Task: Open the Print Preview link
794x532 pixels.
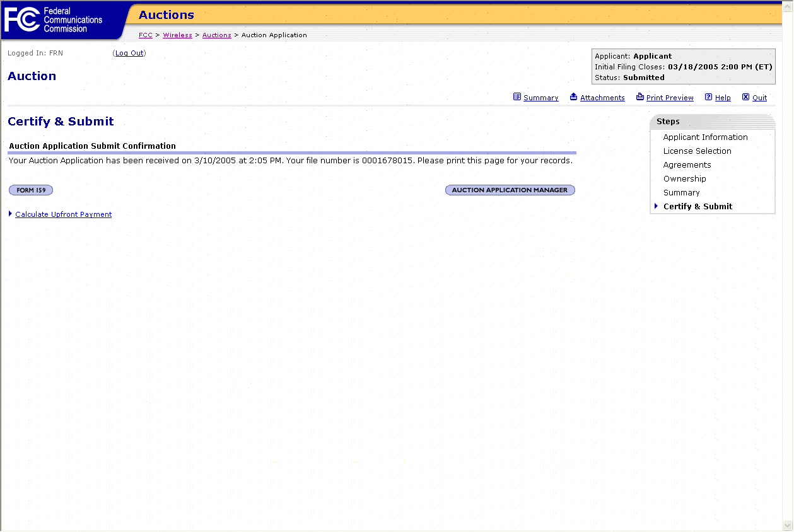Action: coord(670,98)
